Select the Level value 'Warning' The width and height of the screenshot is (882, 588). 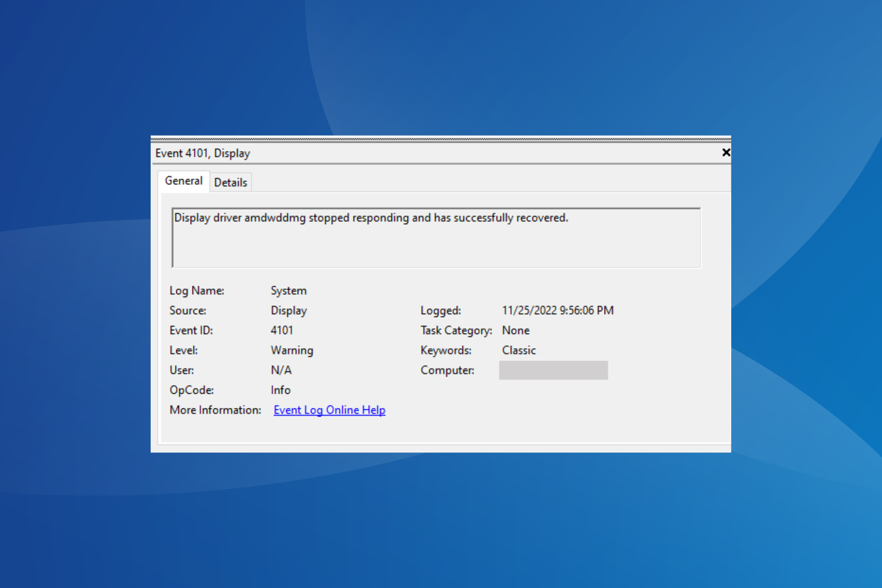[292, 351]
